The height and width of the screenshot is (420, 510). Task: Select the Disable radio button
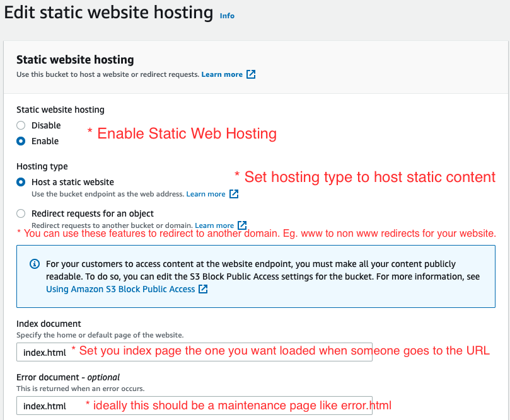coord(21,125)
